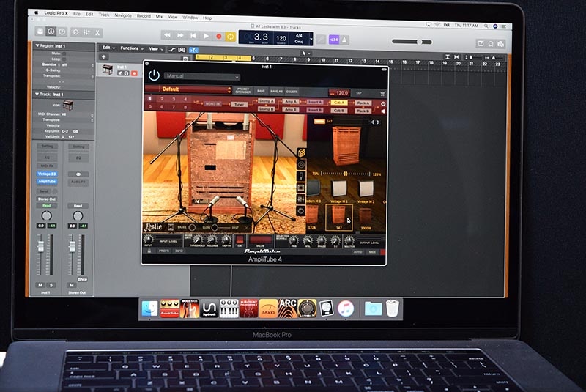Choose the Vintage M 1 cabinet thumbnail

(x=339, y=190)
